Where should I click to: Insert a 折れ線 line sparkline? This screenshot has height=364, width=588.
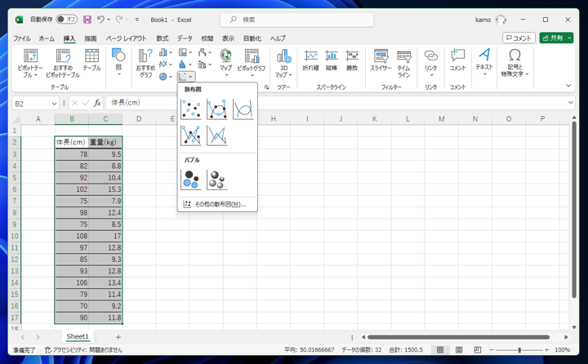[x=311, y=60]
